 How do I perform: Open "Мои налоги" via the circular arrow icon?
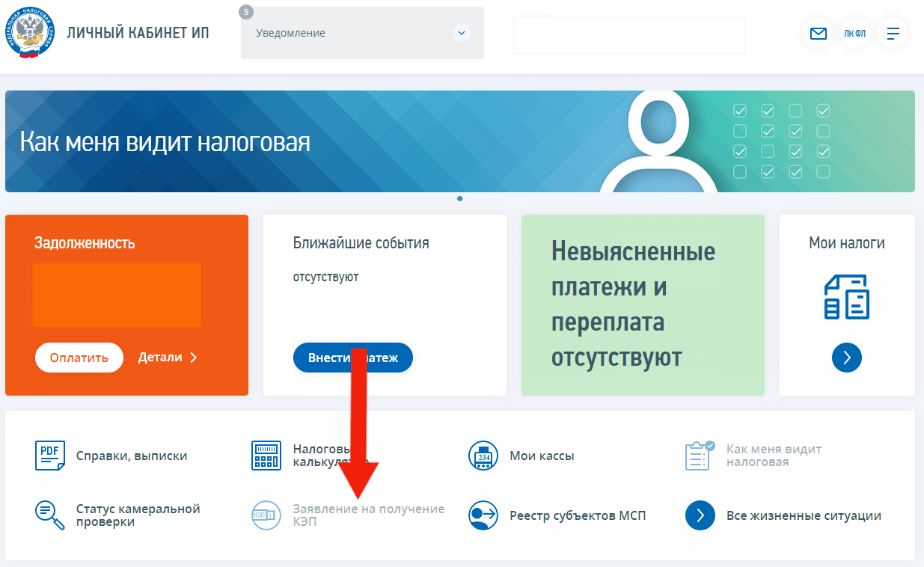pos(846,358)
